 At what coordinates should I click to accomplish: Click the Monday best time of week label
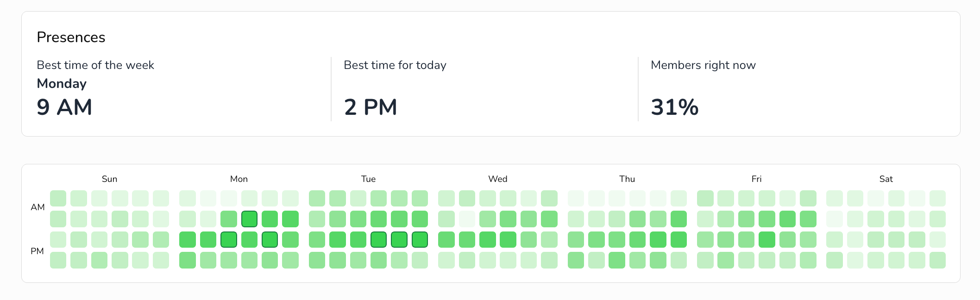62,83
